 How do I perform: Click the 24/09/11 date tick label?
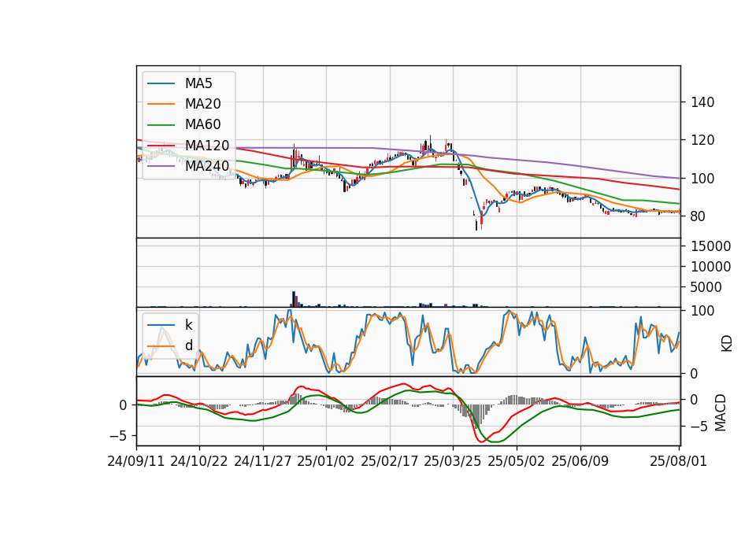coord(136,461)
